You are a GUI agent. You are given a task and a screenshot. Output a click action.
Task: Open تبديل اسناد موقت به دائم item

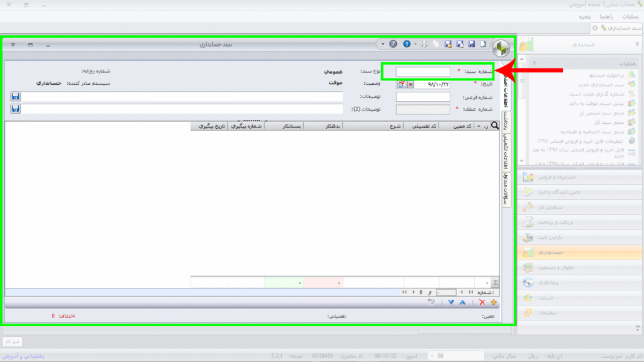[x=597, y=104]
